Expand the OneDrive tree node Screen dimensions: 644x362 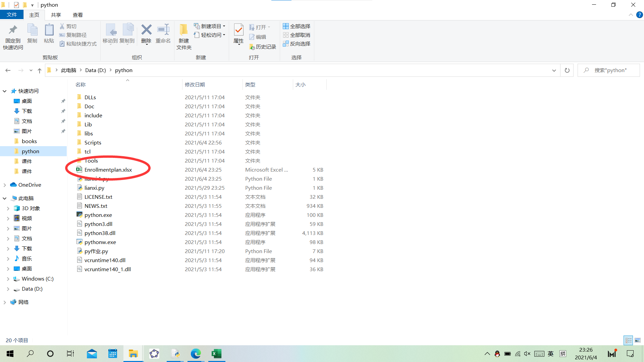click(5, 185)
